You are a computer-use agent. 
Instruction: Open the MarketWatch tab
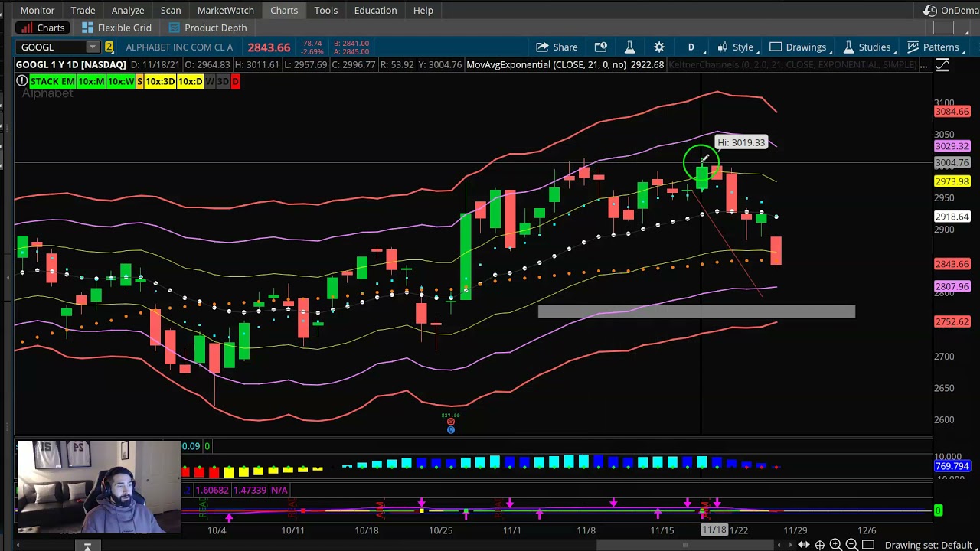point(225,10)
